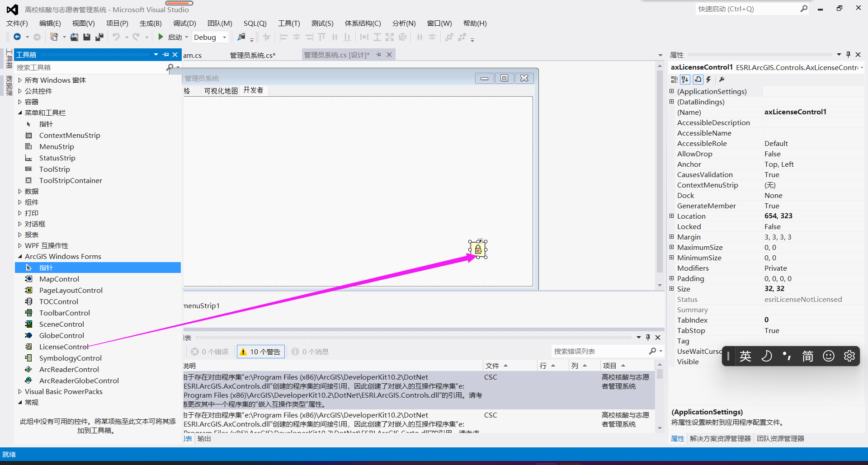Click in the Toolbox search field
The width and height of the screenshot is (868, 465).
(90, 67)
